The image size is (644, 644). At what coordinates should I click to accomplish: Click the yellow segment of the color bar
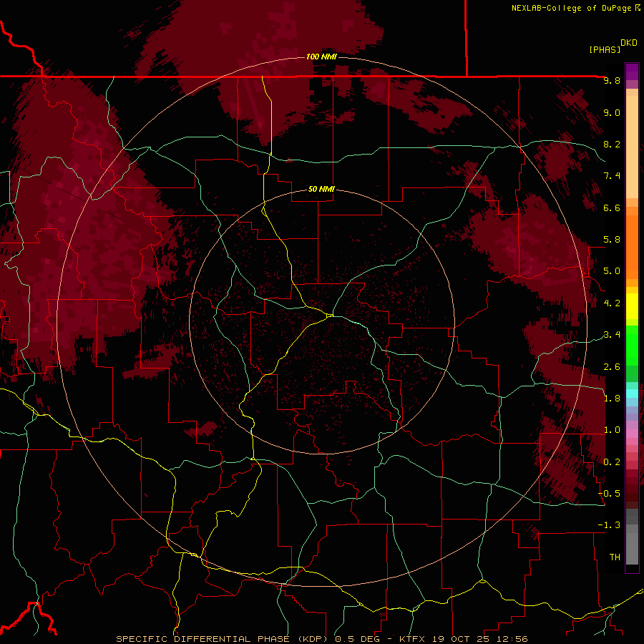[632, 306]
